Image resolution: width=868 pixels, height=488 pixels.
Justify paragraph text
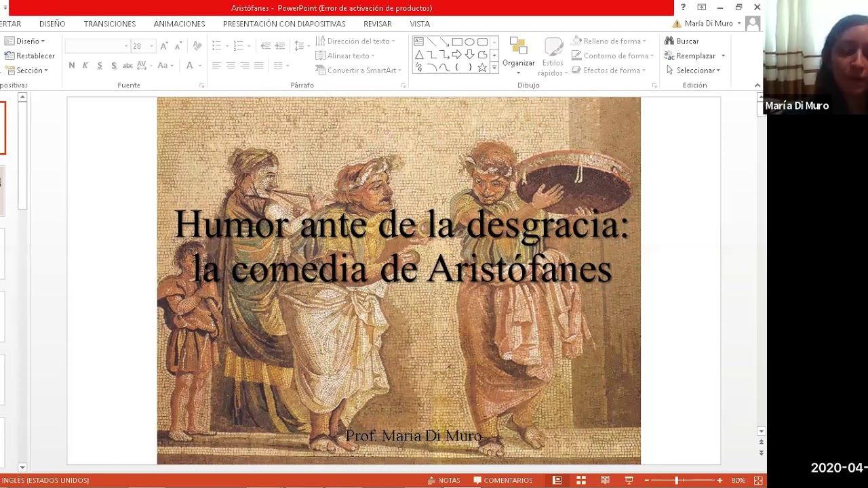pyautogui.click(x=258, y=66)
